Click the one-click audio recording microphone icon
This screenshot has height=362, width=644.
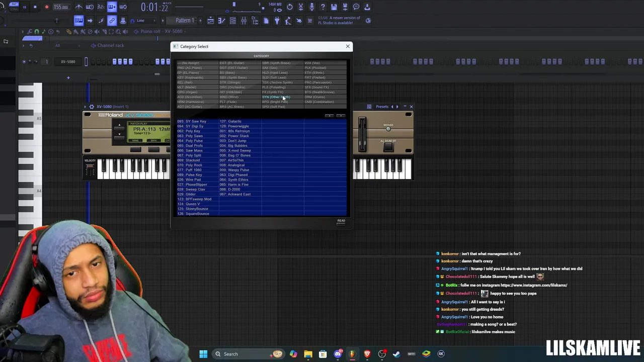coord(311,7)
